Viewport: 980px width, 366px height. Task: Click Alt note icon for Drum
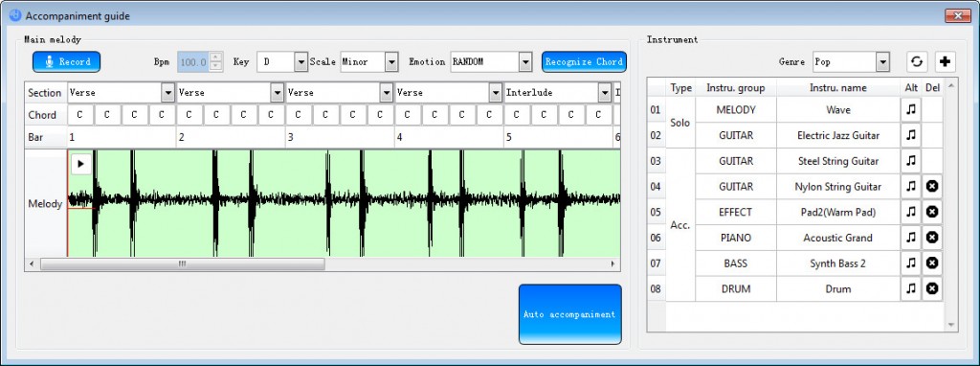(x=911, y=289)
